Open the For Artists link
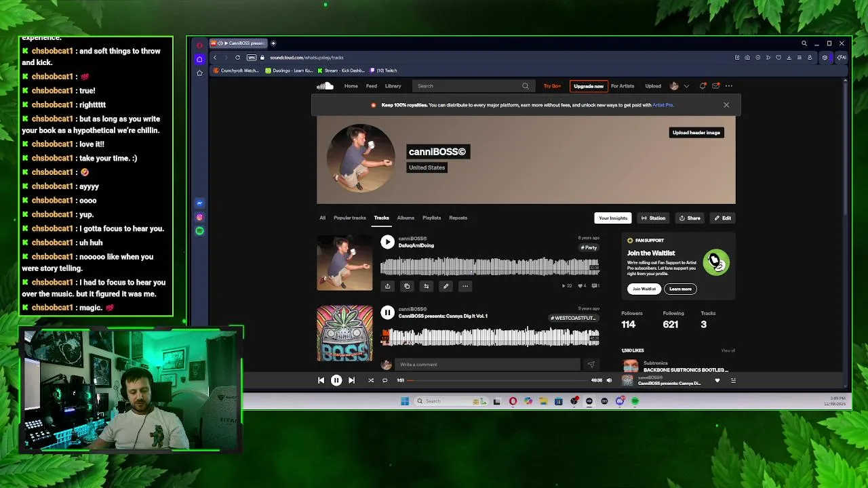Screen dimensions: 868x488 pyautogui.click(x=623, y=86)
